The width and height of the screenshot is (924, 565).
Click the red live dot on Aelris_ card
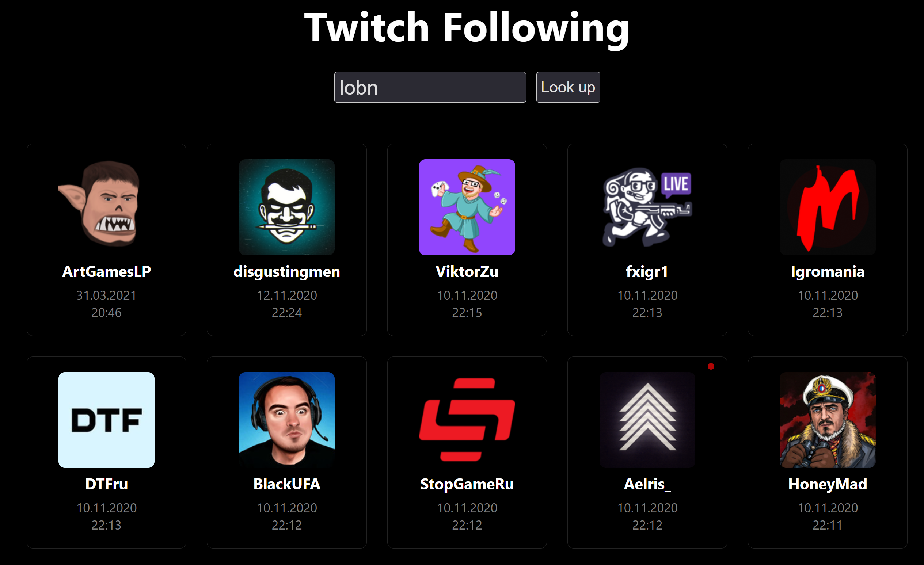click(x=711, y=366)
